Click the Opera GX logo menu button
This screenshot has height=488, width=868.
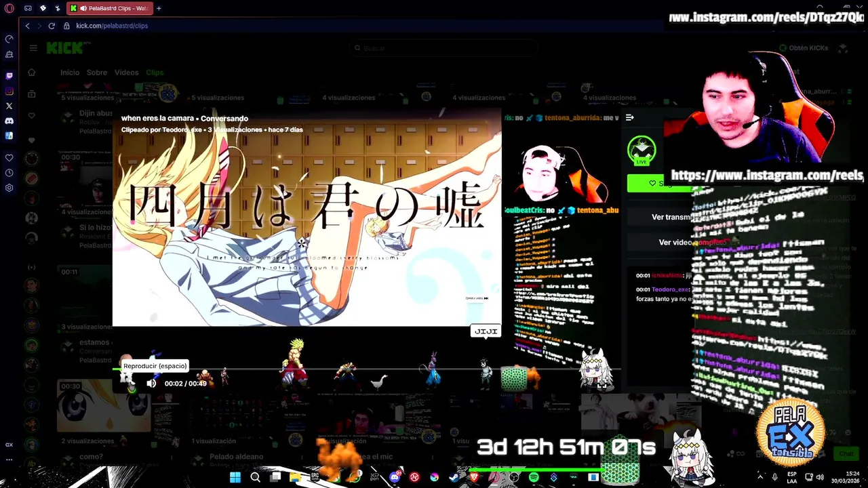coord(9,8)
